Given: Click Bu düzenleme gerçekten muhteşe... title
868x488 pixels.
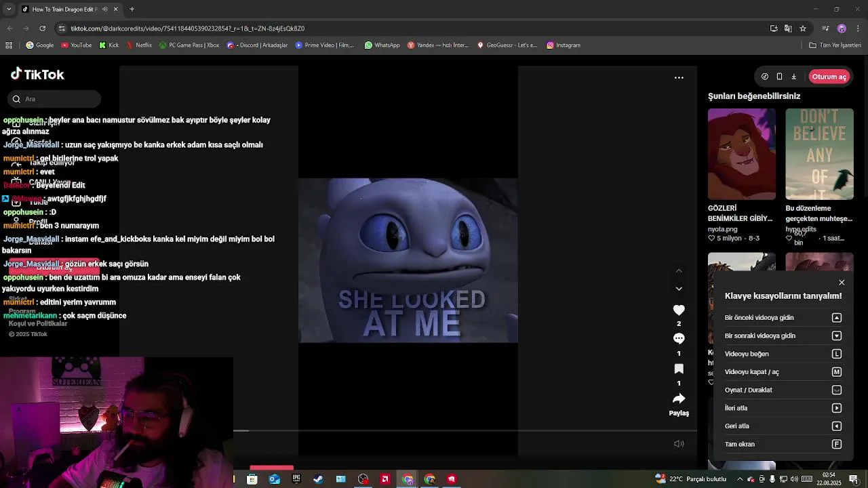Looking at the screenshot, I should pyautogui.click(x=818, y=213).
